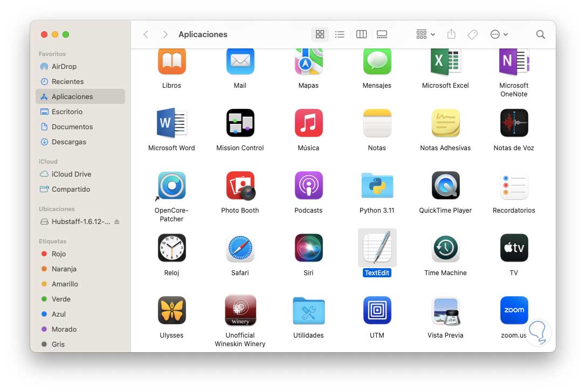Select the Música app icon
This screenshot has height=392, width=586.
pos(308,123)
